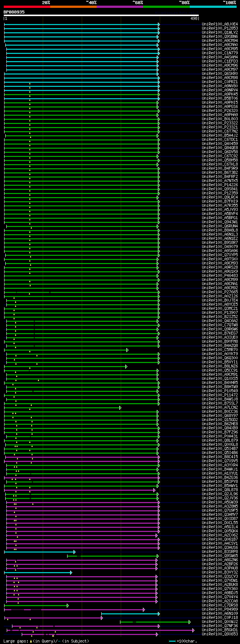
Task: Click the green ~80% identity legend segment
Action: tap(166, 6)
